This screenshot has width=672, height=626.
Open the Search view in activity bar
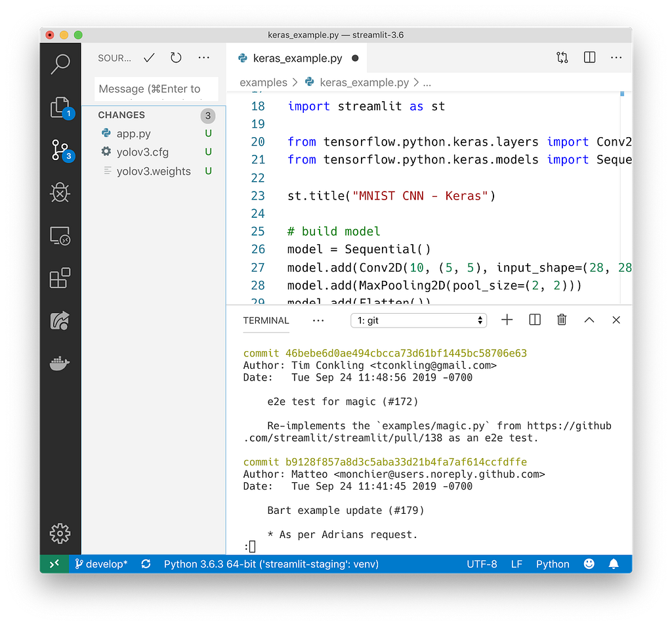click(x=60, y=64)
